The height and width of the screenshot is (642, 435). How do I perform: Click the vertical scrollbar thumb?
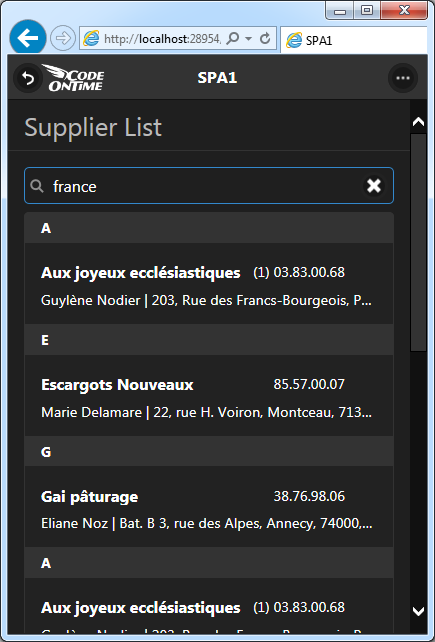click(418, 242)
